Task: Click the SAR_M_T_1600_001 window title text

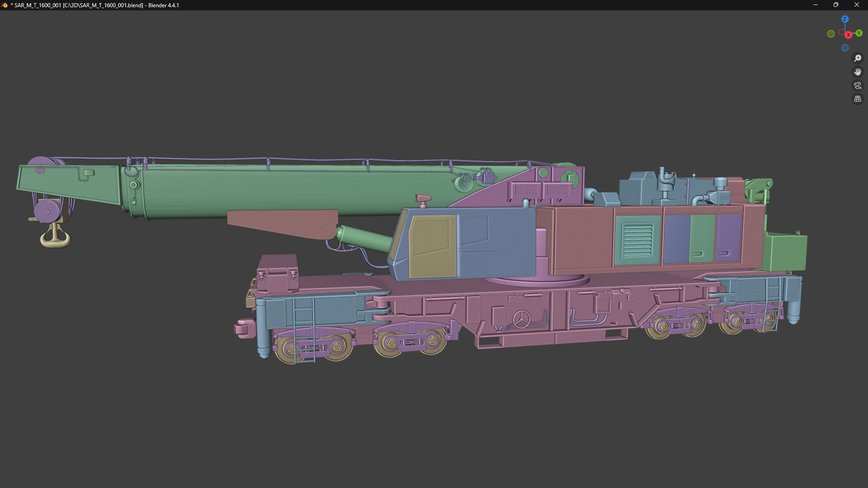Action: [x=95, y=5]
